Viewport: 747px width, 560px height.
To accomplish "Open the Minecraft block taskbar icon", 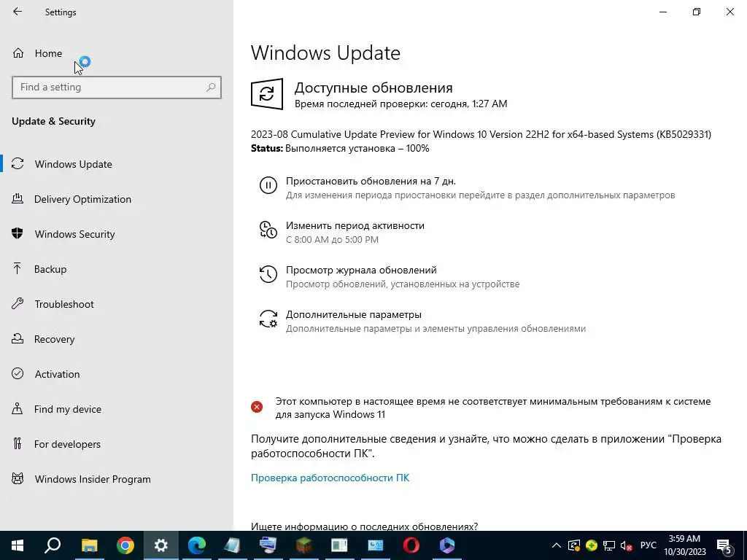I will pos(304,545).
